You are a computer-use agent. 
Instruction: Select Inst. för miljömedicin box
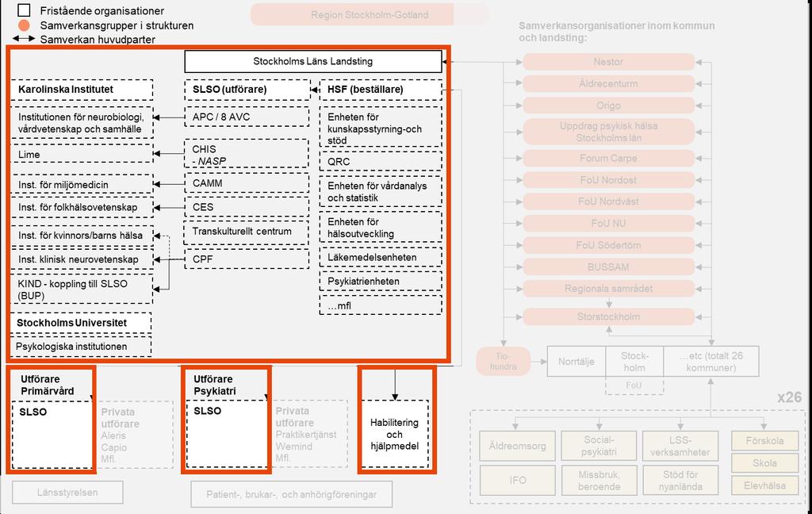coord(82,185)
